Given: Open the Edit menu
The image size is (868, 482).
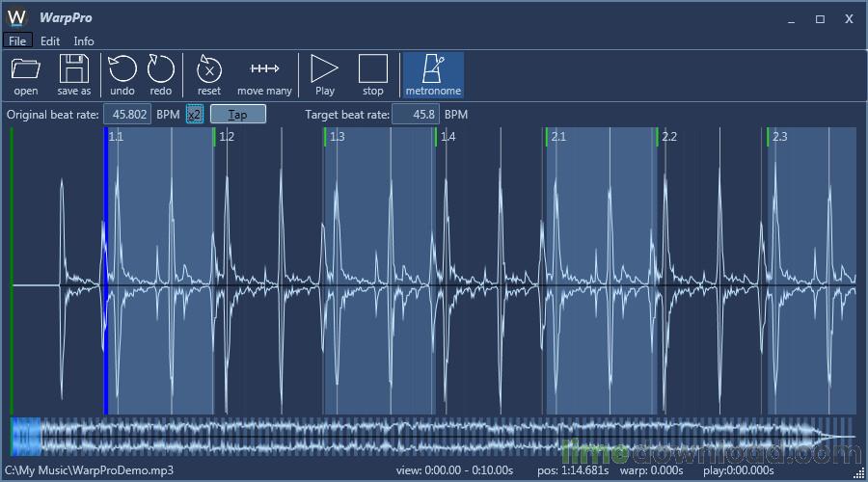Looking at the screenshot, I should pos(50,41).
